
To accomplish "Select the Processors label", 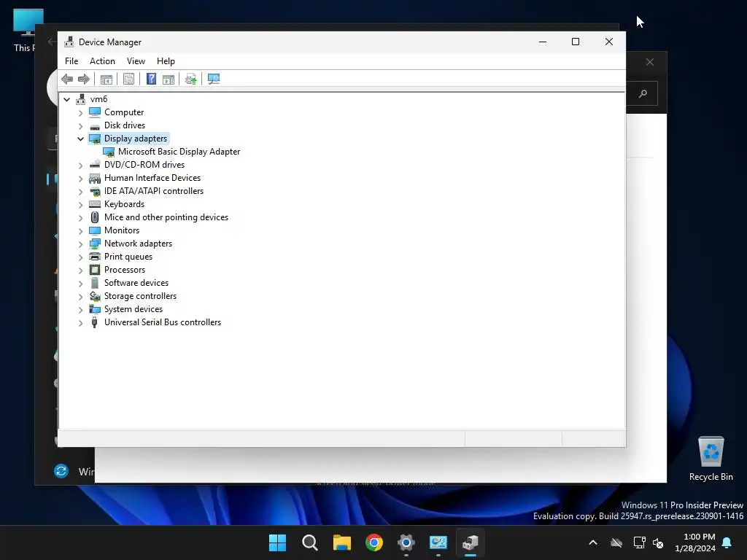I will [x=125, y=270].
